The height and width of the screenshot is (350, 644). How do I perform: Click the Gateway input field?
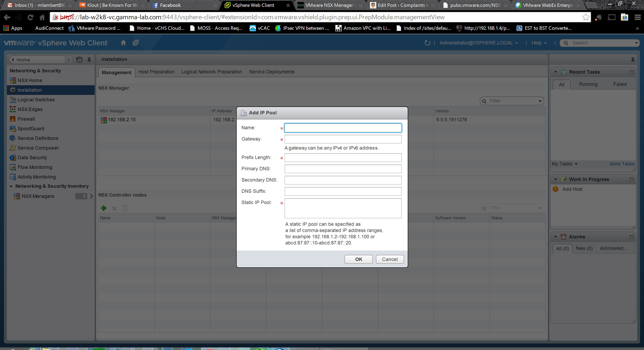pos(343,139)
